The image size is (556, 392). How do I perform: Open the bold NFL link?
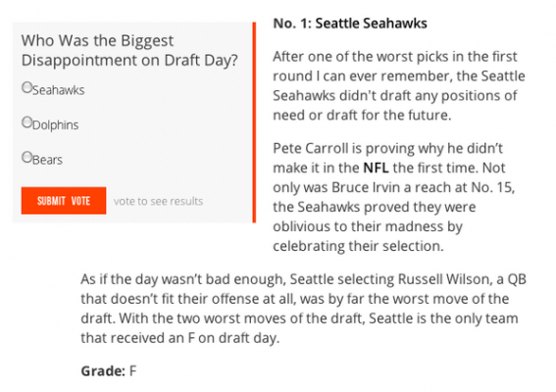(376, 168)
